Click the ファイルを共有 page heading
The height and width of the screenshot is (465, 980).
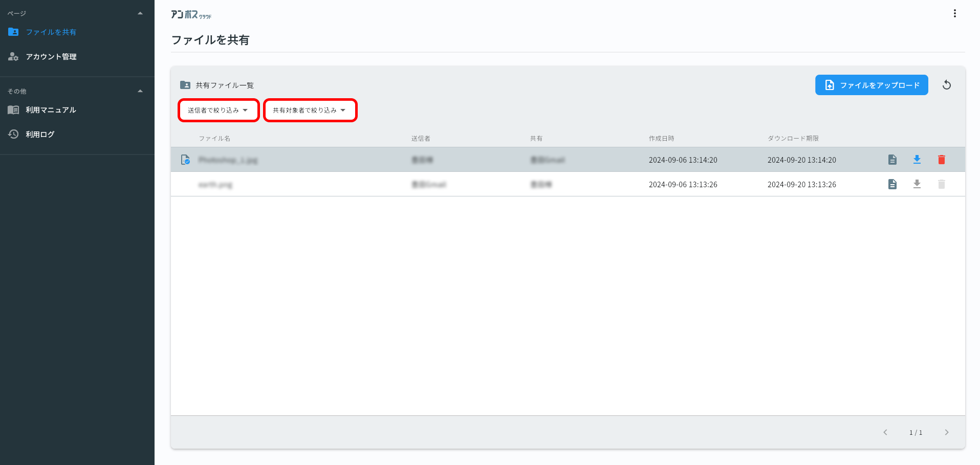click(x=210, y=40)
